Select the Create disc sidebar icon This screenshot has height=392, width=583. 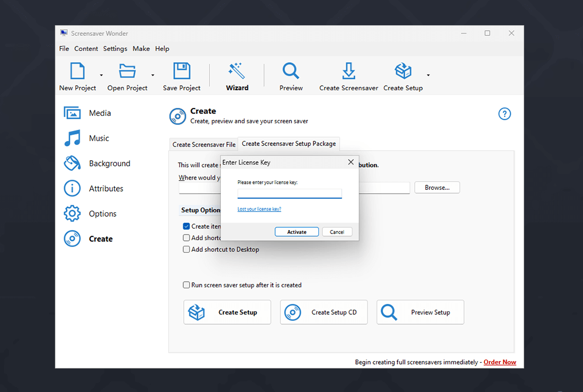(72, 239)
